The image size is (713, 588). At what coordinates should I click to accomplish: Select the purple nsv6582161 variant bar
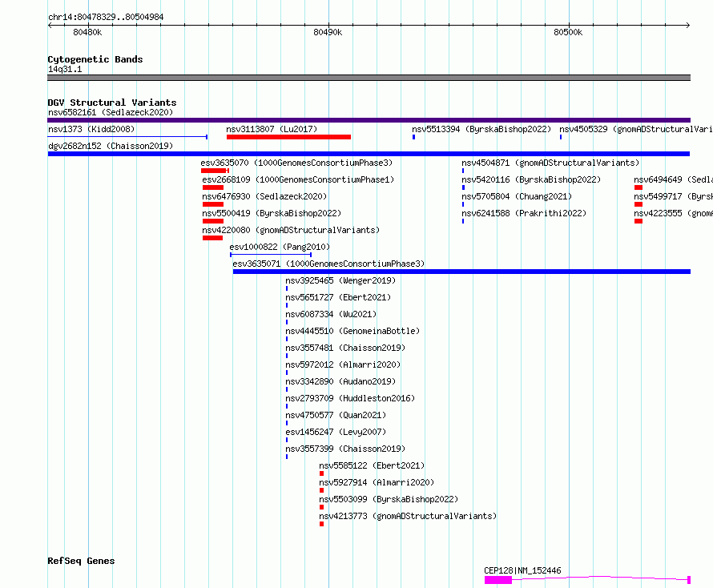(x=369, y=120)
